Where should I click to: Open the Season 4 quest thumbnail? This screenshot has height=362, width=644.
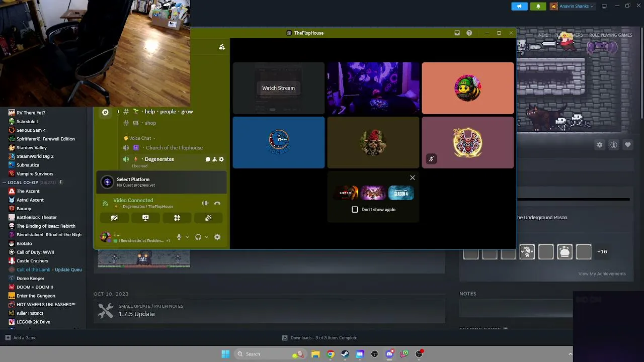[x=401, y=193]
